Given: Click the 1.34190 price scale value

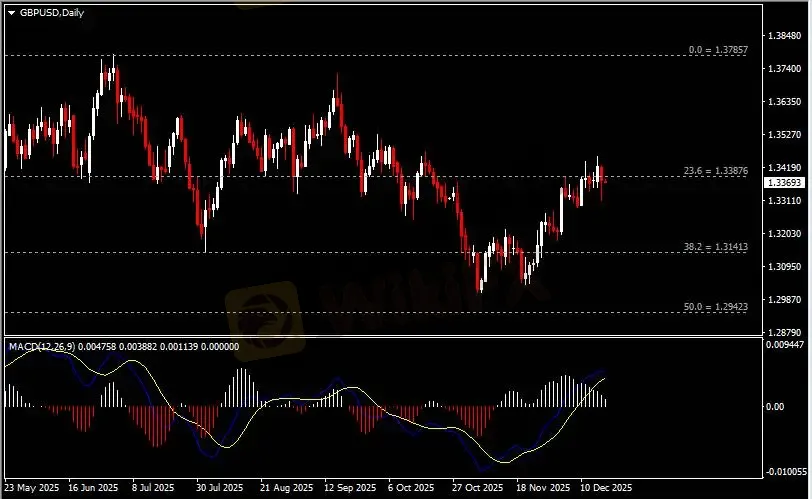Looking at the screenshot, I should pyautogui.click(x=785, y=167).
